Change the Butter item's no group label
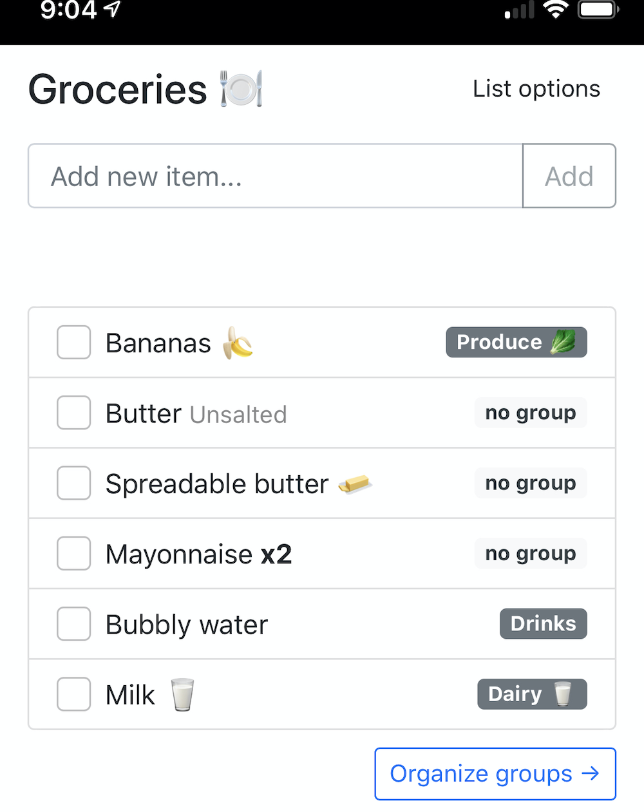The image size is (644, 812). 531,412
